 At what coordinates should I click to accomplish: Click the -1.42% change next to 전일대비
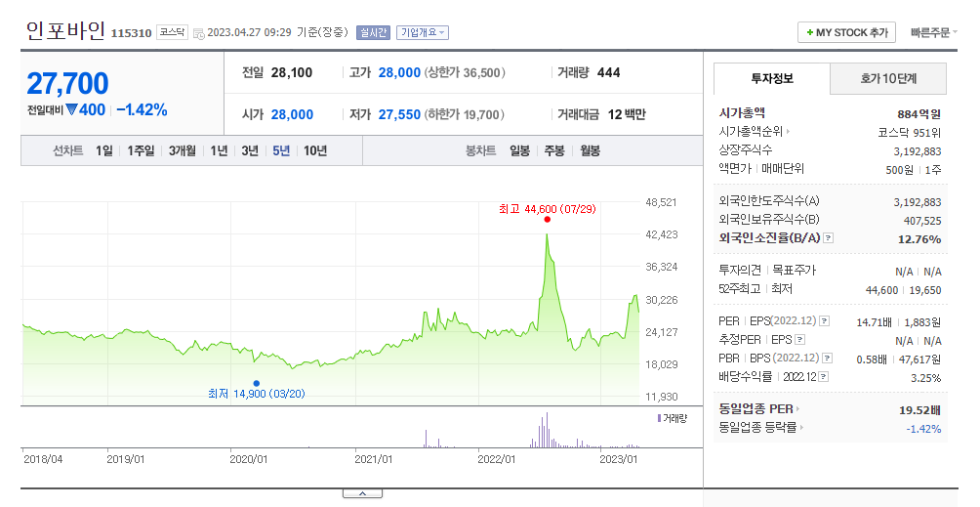pos(142,110)
